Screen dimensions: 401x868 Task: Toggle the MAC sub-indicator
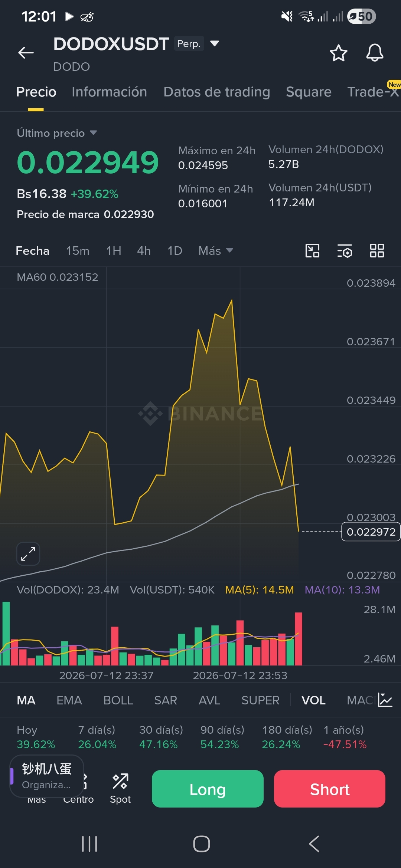pos(360,700)
